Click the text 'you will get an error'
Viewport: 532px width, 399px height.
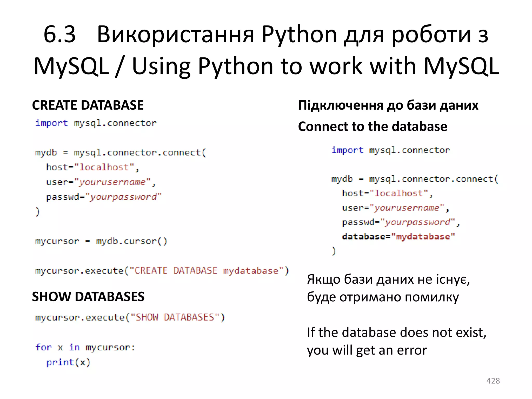tap(367, 350)
